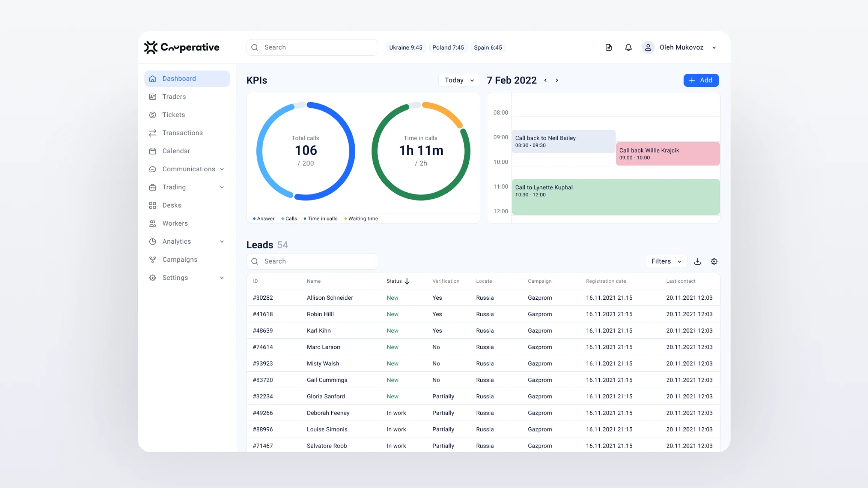Open the document icon in header
The image size is (868, 488).
tap(609, 47)
